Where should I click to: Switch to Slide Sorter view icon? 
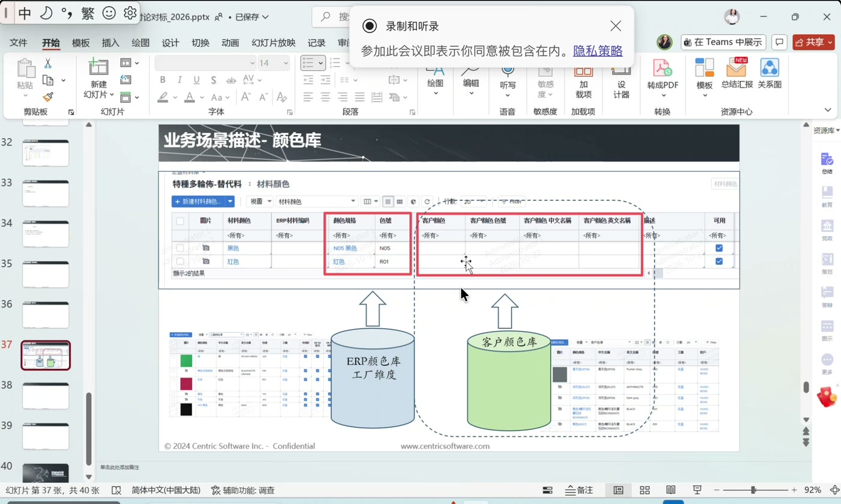pyautogui.click(x=645, y=490)
